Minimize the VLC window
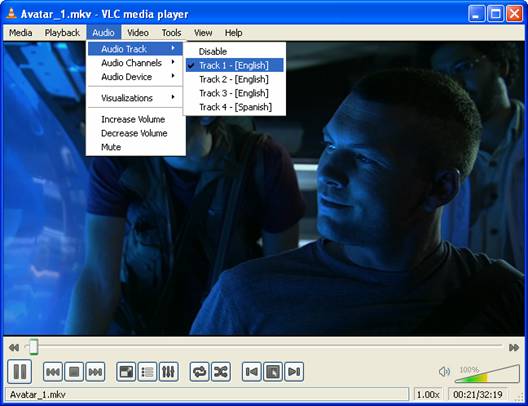The width and height of the screenshot is (528, 406). tap(476, 14)
